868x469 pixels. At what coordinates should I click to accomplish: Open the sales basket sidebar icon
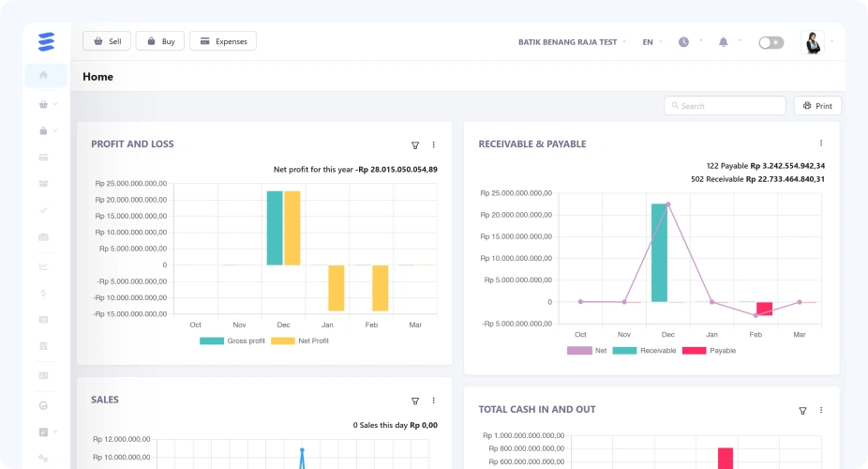43,104
